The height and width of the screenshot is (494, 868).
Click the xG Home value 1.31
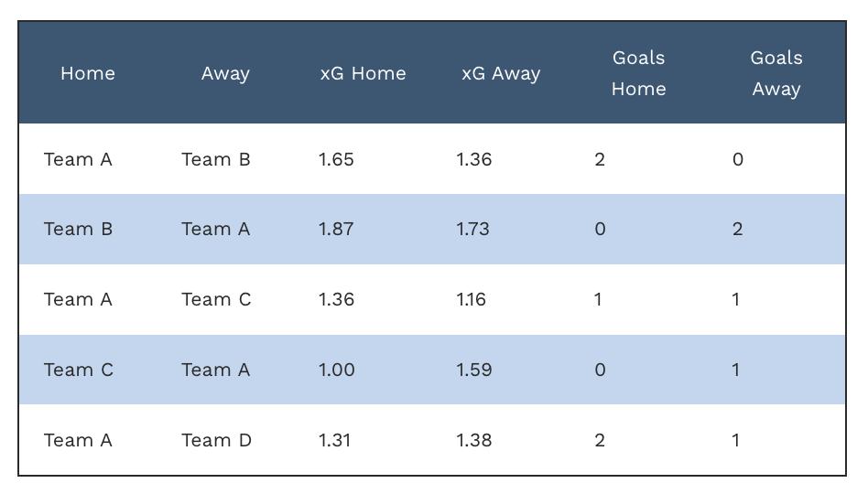(x=334, y=440)
